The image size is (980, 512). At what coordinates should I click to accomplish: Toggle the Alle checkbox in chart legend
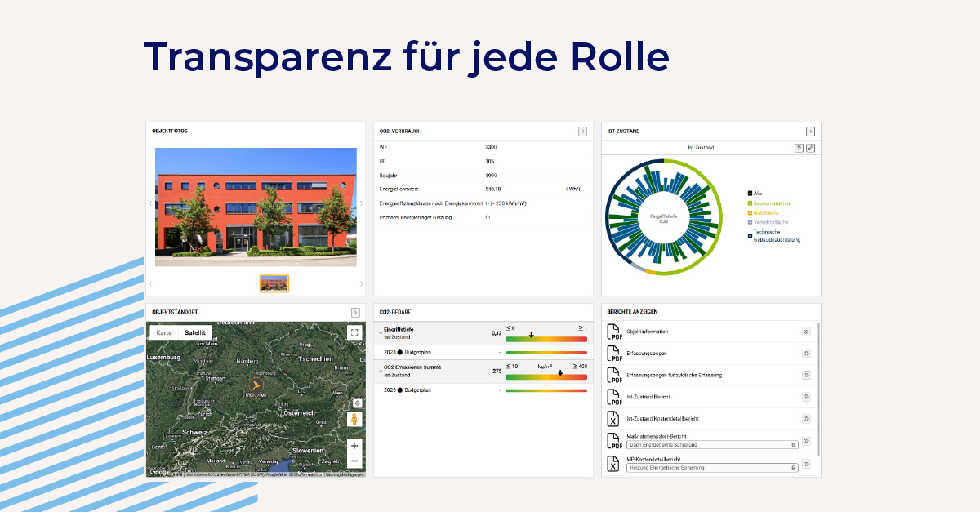751,193
